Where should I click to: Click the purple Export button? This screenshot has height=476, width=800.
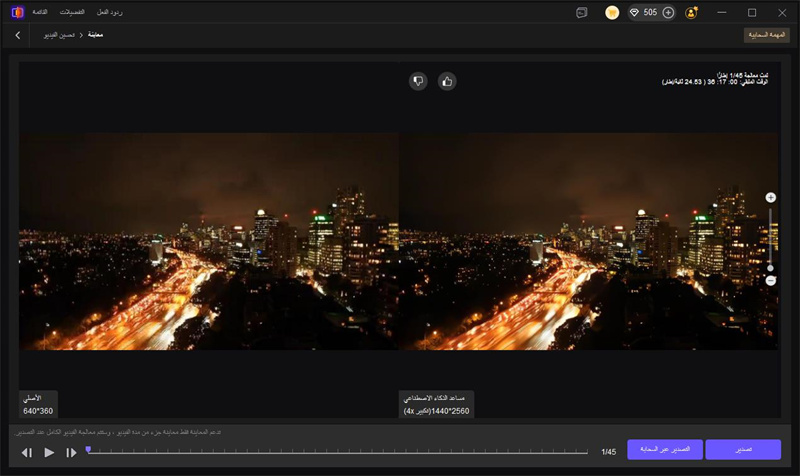742,450
